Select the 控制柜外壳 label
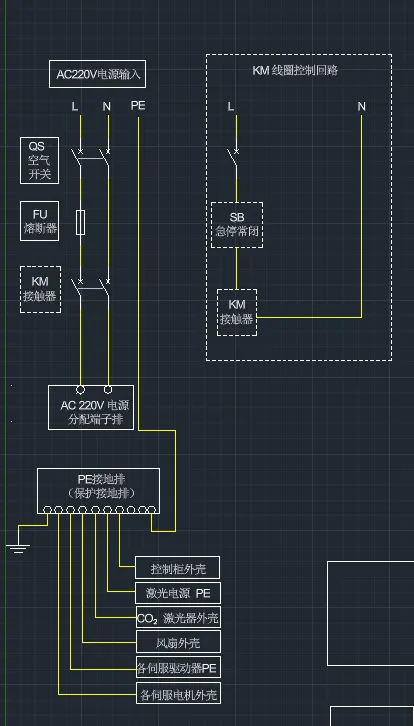 177,568
